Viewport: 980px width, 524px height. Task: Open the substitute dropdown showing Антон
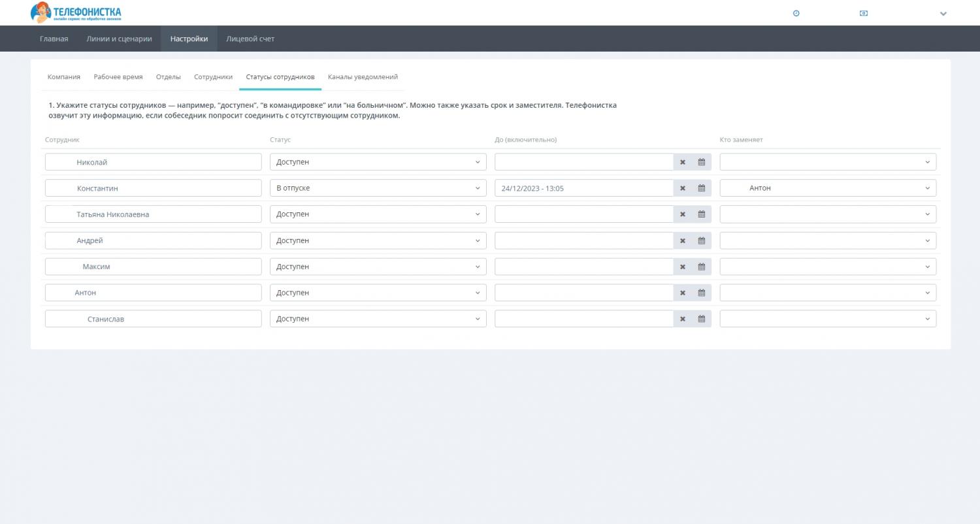click(x=827, y=188)
